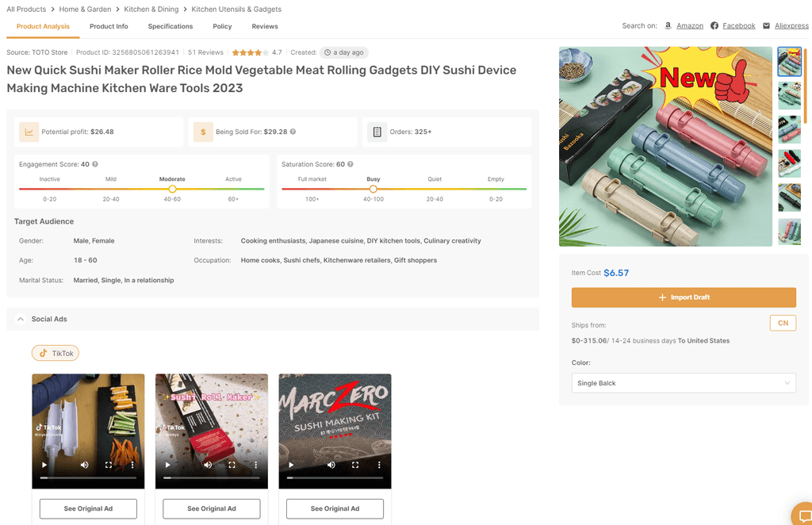Switch to the Product Info tab
The width and height of the screenshot is (812, 525).
(109, 26)
